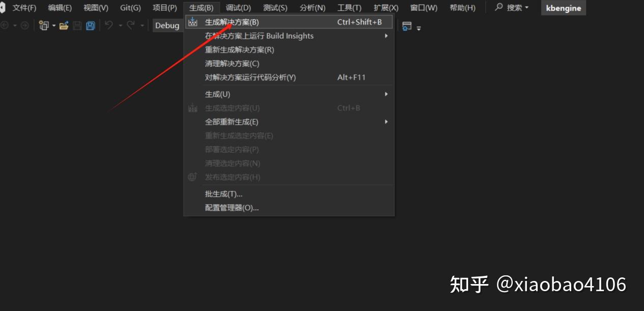
Task: Click the web browser home toolbar icon
Action: 406,26
